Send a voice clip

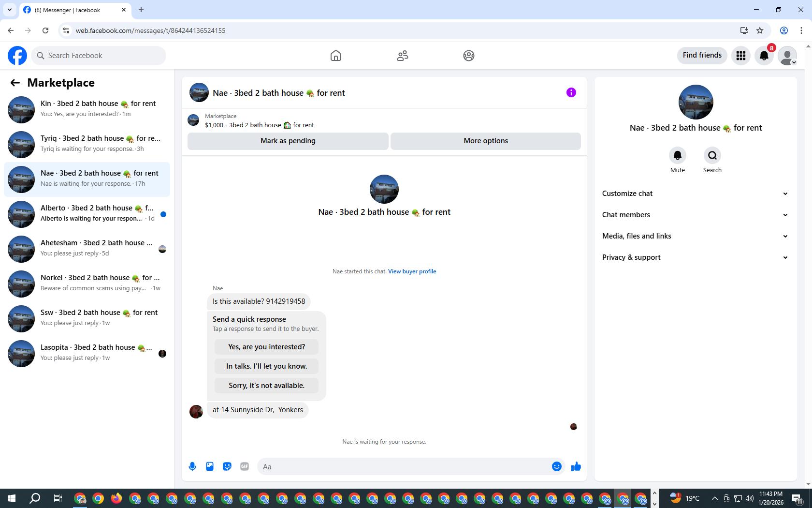point(192,466)
